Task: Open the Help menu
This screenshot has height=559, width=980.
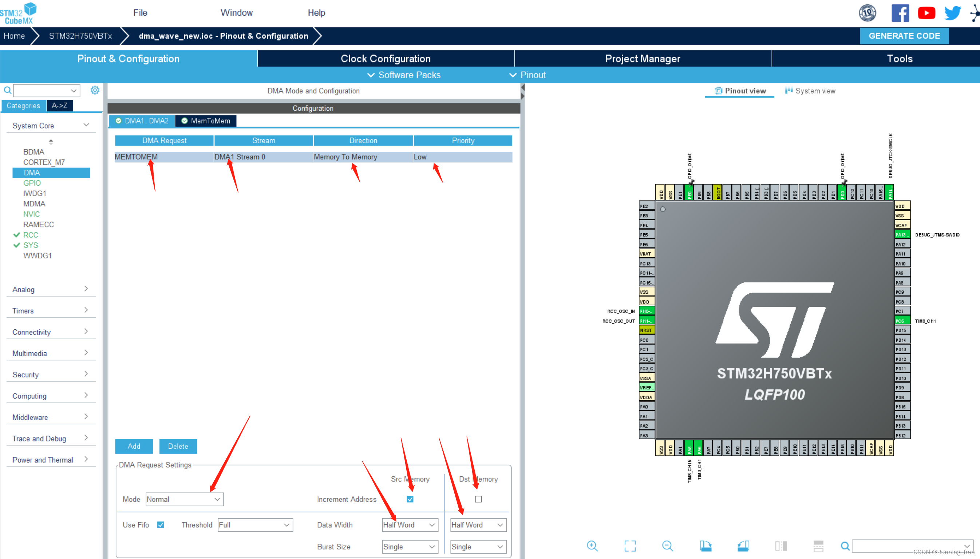Action: pyautogui.click(x=316, y=13)
